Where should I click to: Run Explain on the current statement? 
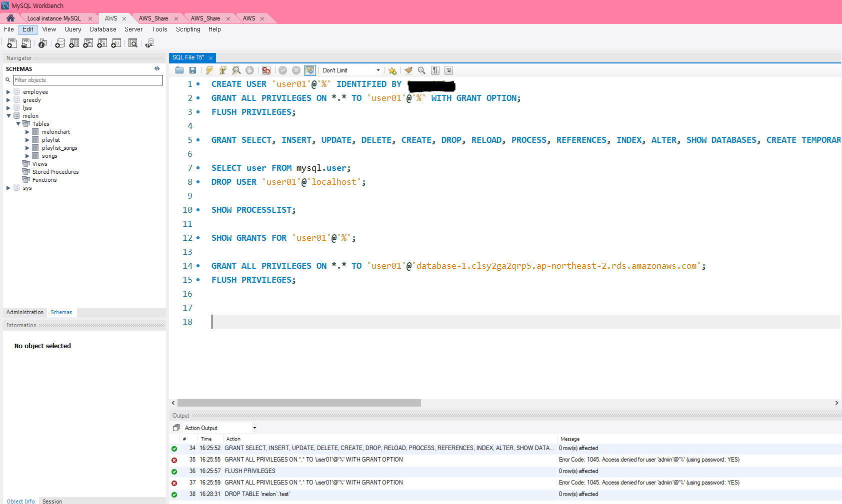[x=236, y=70]
